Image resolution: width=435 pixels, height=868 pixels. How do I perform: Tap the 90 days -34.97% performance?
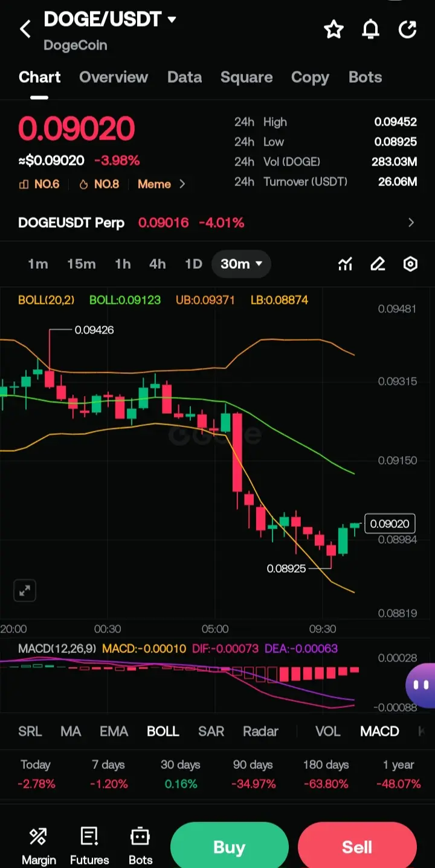(253, 774)
